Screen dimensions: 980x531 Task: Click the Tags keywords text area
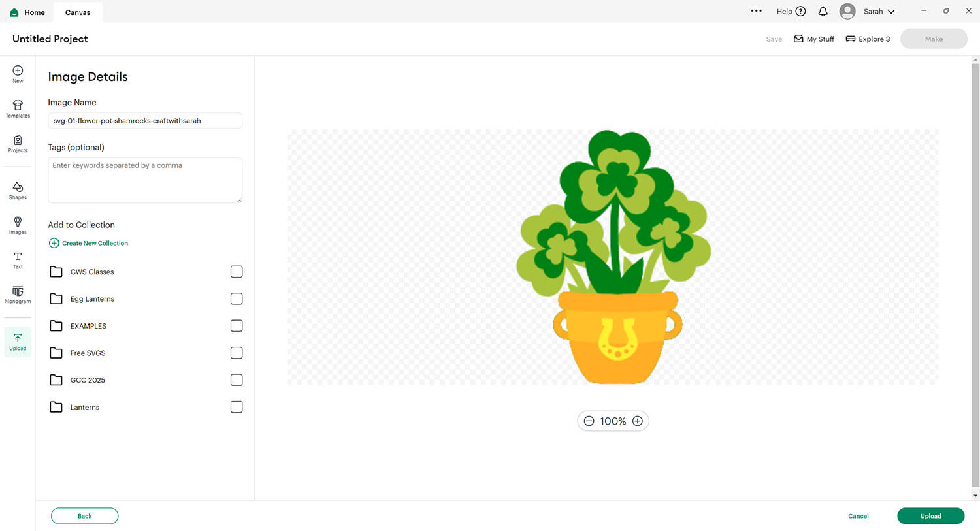[x=145, y=180]
